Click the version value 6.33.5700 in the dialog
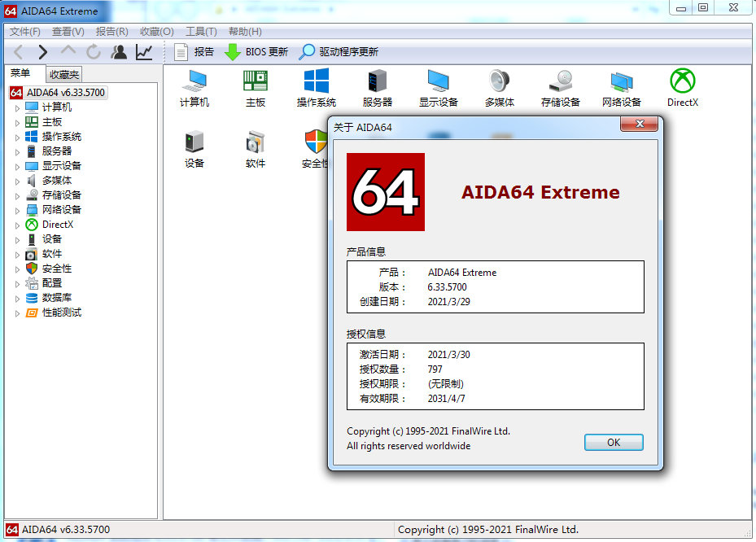 coord(447,287)
